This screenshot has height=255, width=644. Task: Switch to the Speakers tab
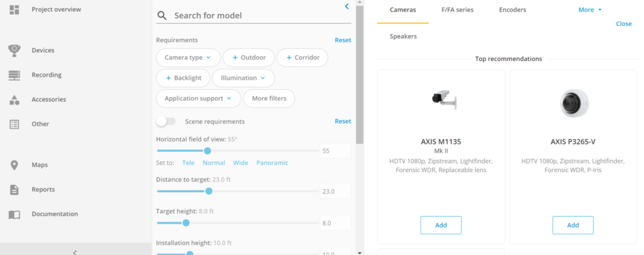403,36
